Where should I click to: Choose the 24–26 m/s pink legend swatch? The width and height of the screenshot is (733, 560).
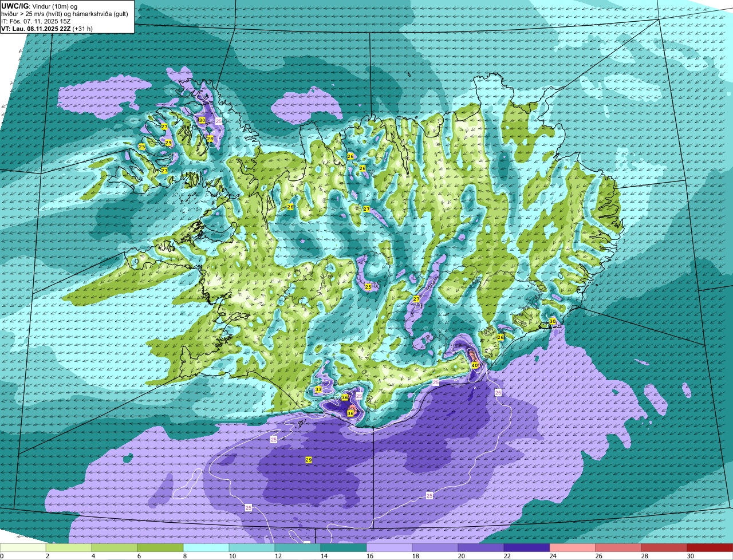coord(573,547)
